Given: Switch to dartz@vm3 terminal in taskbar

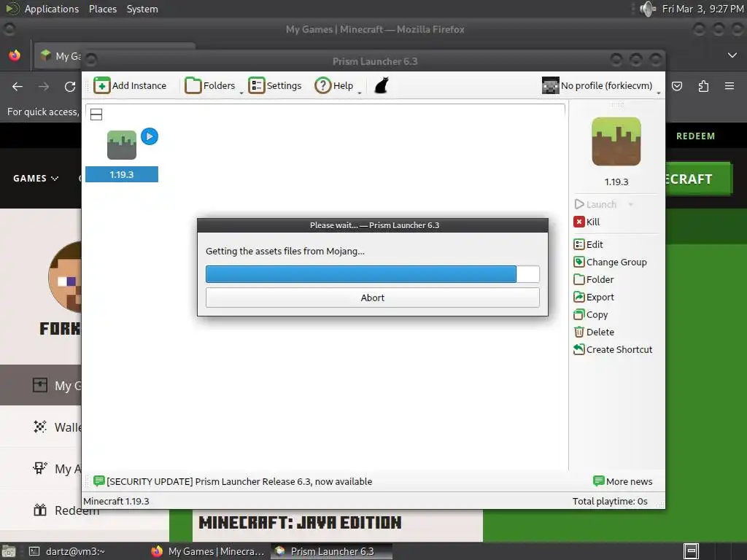Looking at the screenshot, I should 66,551.
